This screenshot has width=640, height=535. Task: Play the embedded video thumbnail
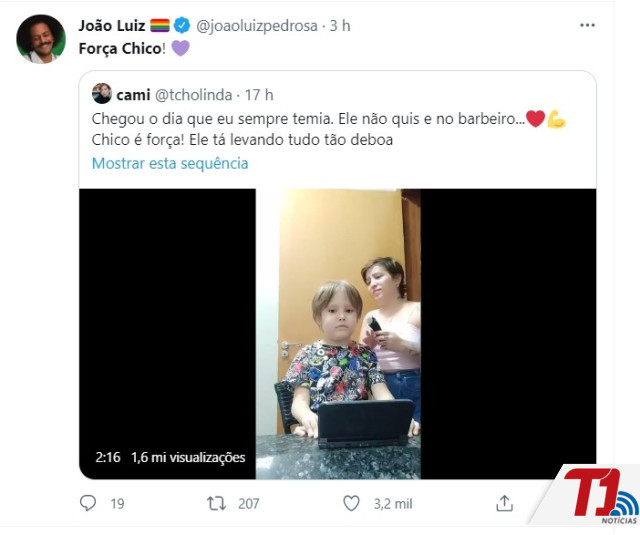click(338, 334)
